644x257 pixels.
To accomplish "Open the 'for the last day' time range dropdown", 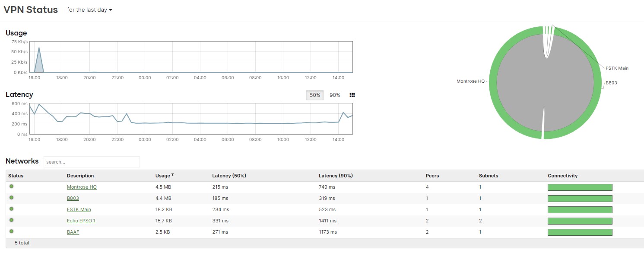I will point(89,10).
